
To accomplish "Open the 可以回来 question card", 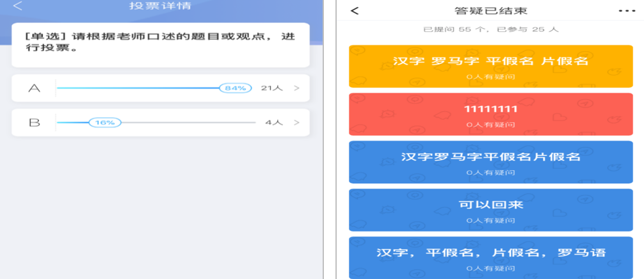I will coord(491,210).
